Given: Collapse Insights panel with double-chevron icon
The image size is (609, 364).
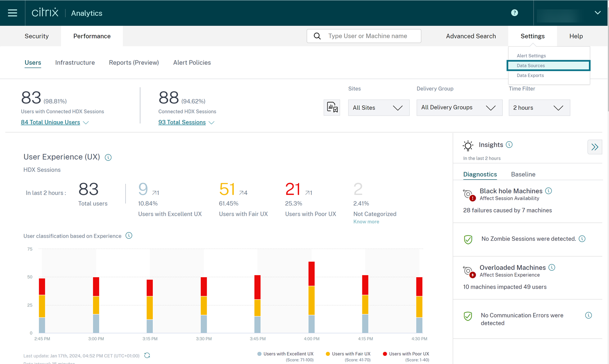Looking at the screenshot, I should [x=594, y=147].
